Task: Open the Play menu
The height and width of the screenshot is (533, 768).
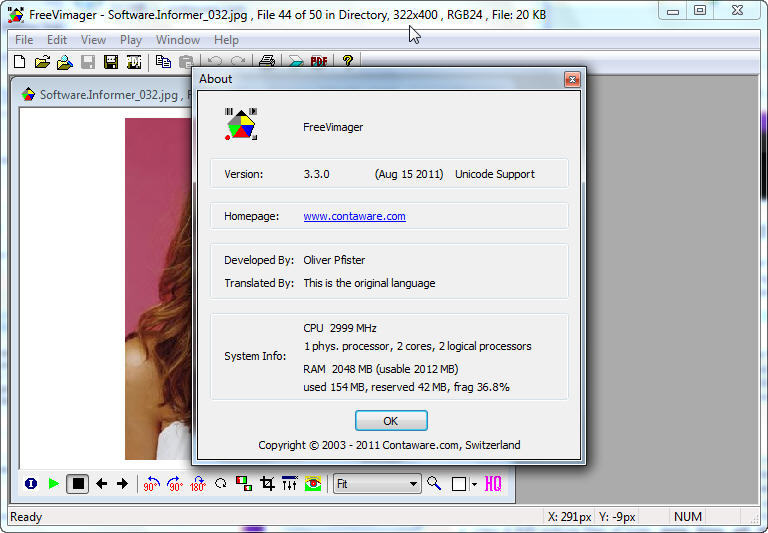Action: pyautogui.click(x=131, y=40)
